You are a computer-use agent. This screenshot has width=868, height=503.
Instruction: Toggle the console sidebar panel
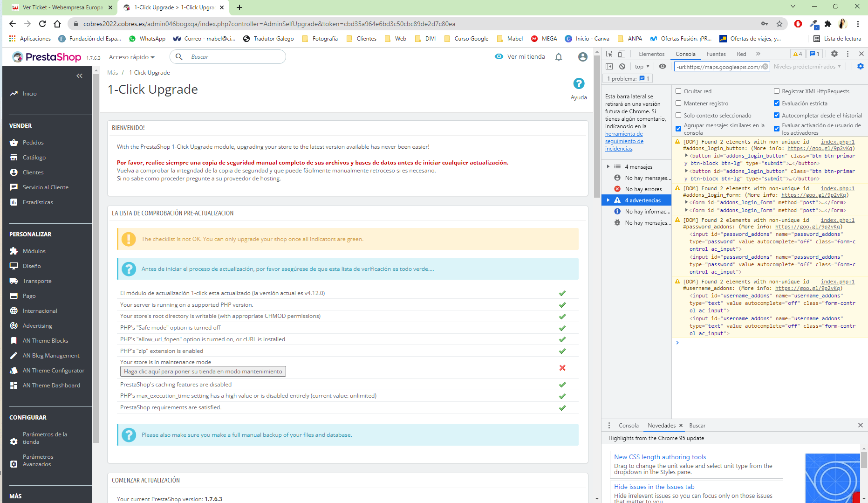point(609,67)
